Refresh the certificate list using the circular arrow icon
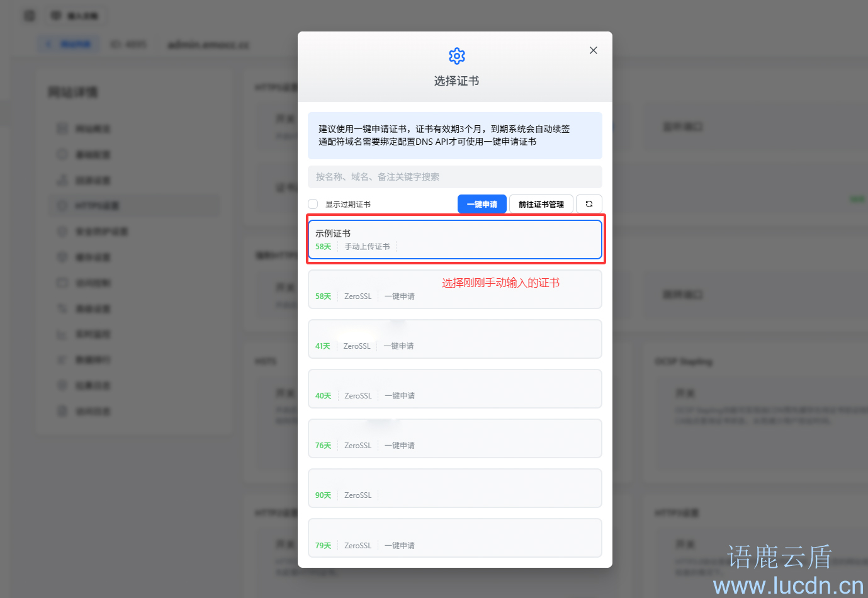The height and width of the screenshot is (598, 868). coord(589,203)
